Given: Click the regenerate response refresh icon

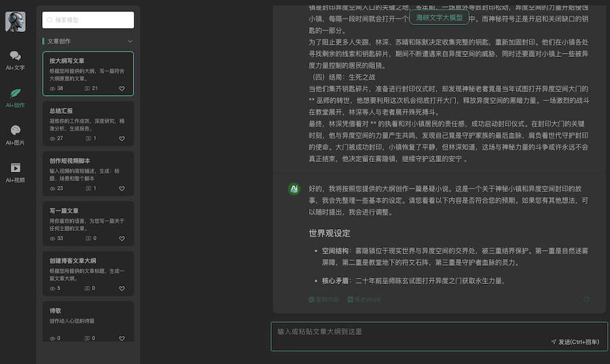Looking at the screenshot, I should click(586, 299).
